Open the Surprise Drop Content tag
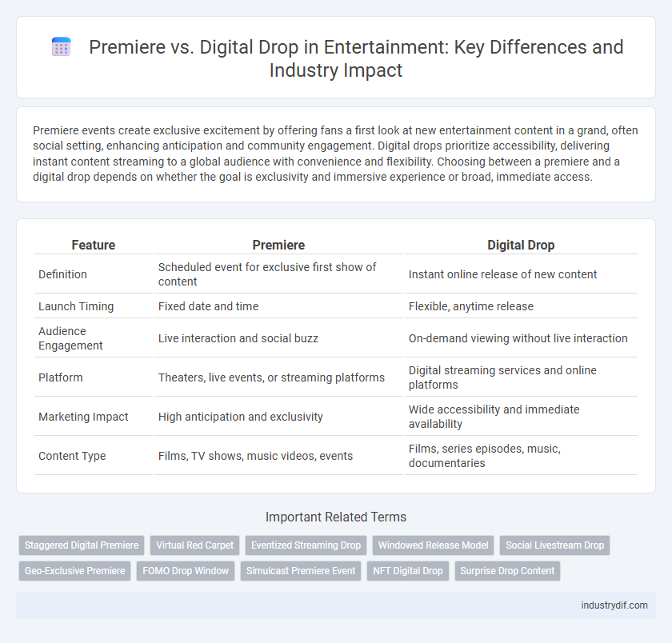 tap(507, 571)
